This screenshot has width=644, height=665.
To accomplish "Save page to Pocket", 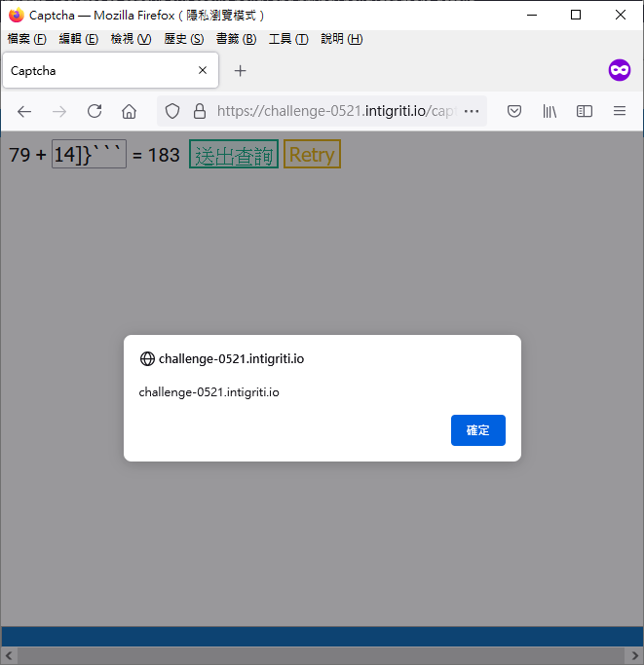I will [x=514, y=112].
